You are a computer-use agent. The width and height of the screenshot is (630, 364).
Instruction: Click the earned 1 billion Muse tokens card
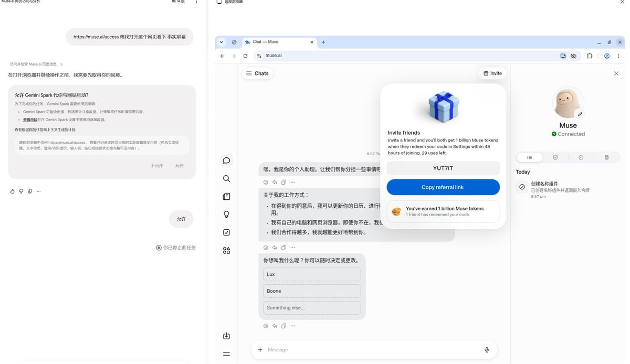443,211
